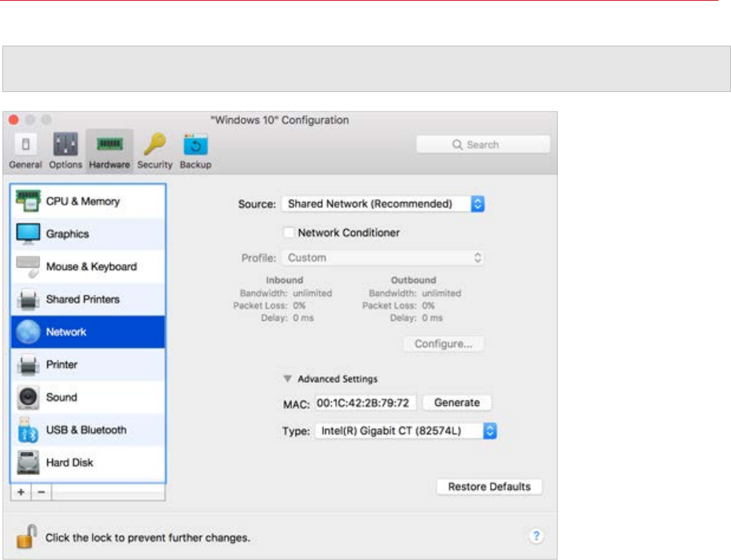Open the Source network dropdown
Viewport: 731px width, 560px height.
(383, 204)
